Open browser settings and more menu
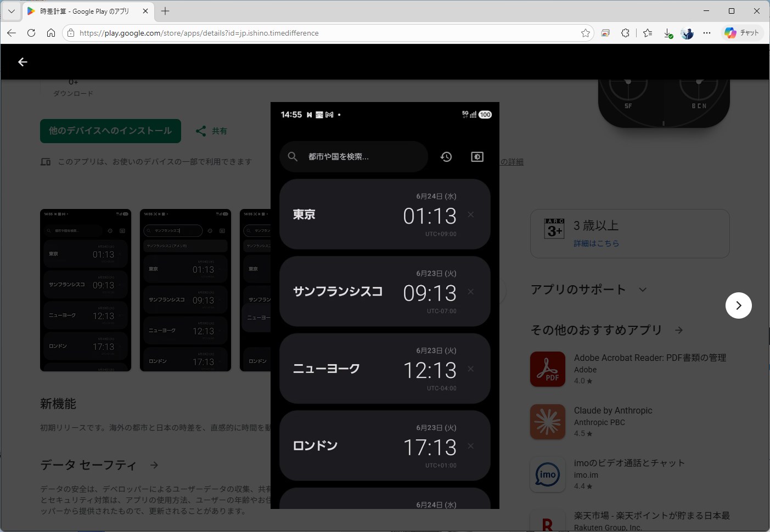This screenshot has height=532, width=770. tap(707, 33)
